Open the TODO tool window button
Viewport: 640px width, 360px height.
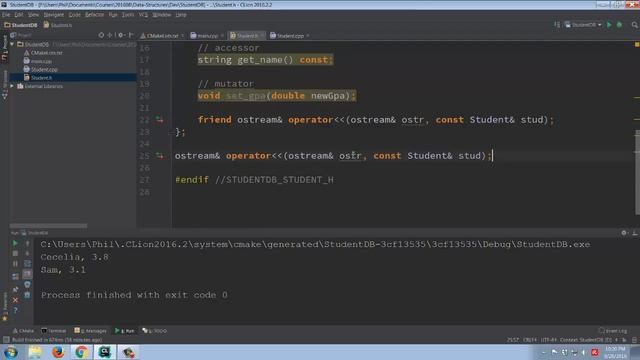point(154,331)
